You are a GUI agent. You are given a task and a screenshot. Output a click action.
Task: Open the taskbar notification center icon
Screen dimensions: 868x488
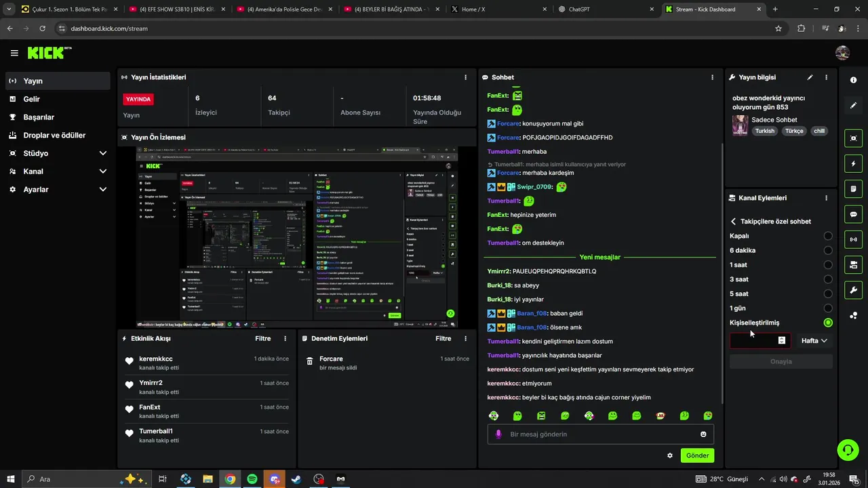click(854, 479)
